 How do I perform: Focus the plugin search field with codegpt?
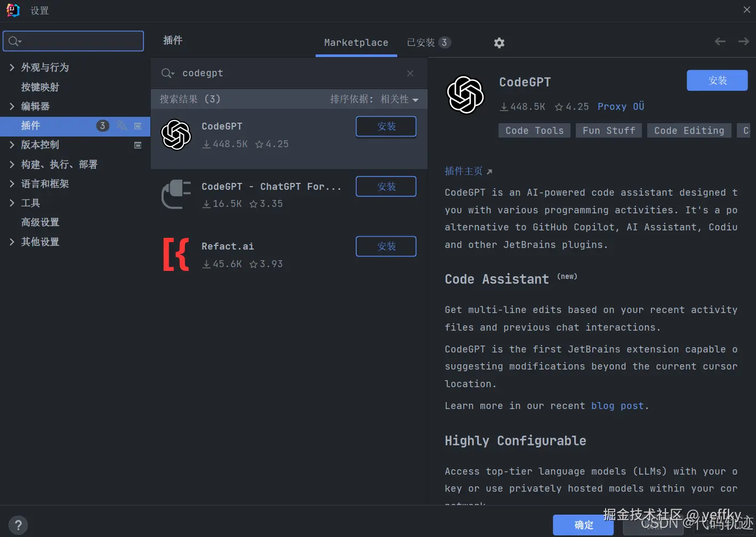click(289, 73)
